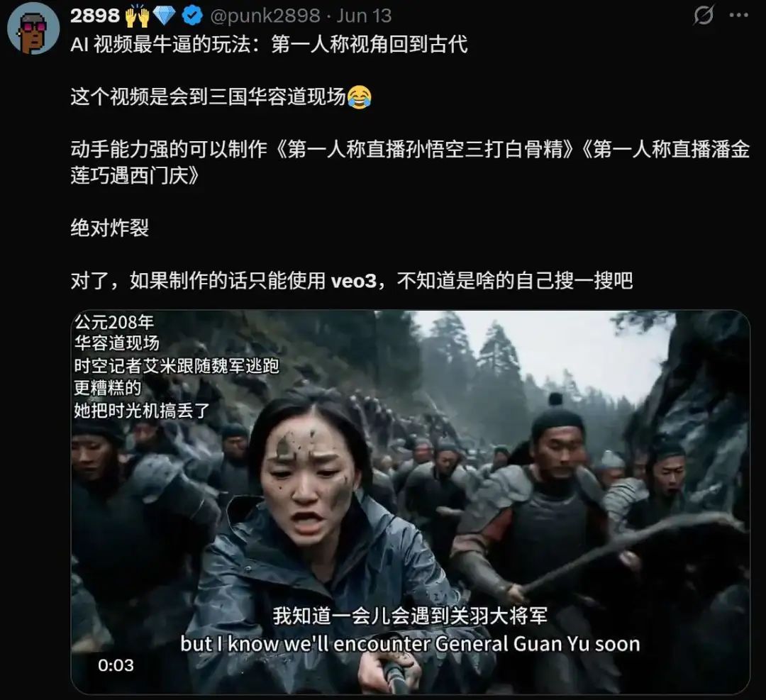Click the slashed-circle Grok icon
The width and height of the screenshot is (766, 700).
[x=704, y=15]
